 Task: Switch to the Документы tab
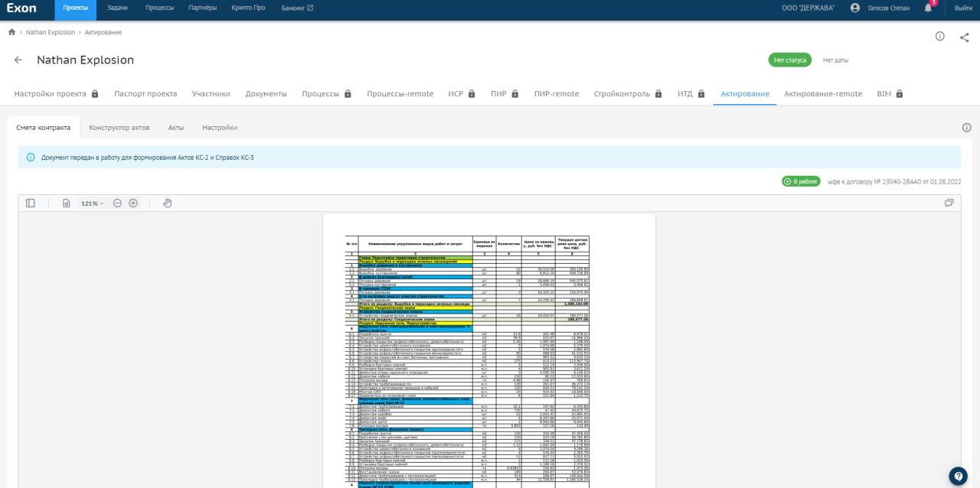(x=266, y=94)
